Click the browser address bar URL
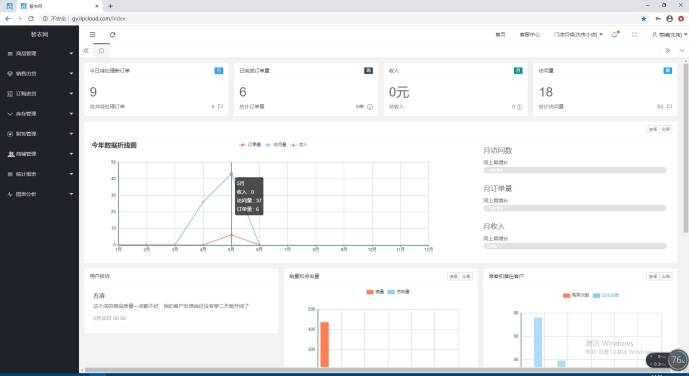Image resolution: width=689 pixels, height=376 pixels. tap(99, 18)
